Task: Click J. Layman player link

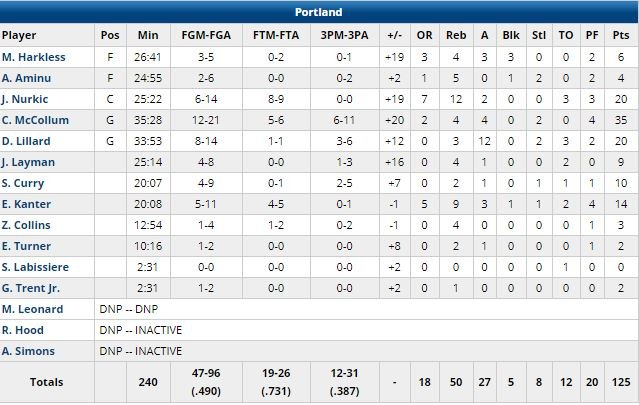Action: [28, 162]
